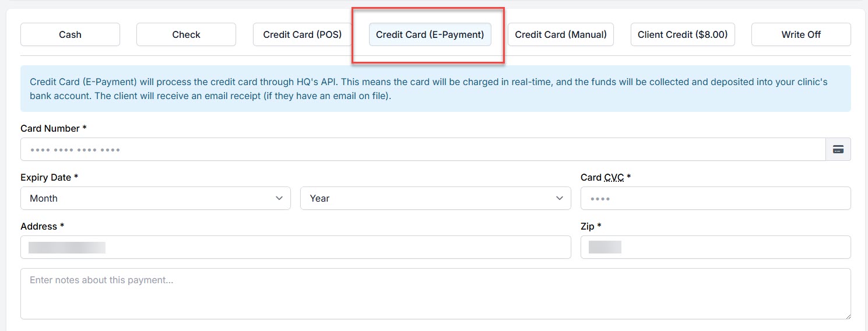
Task: Click into the Card CVC field
Action: [715, 198]
